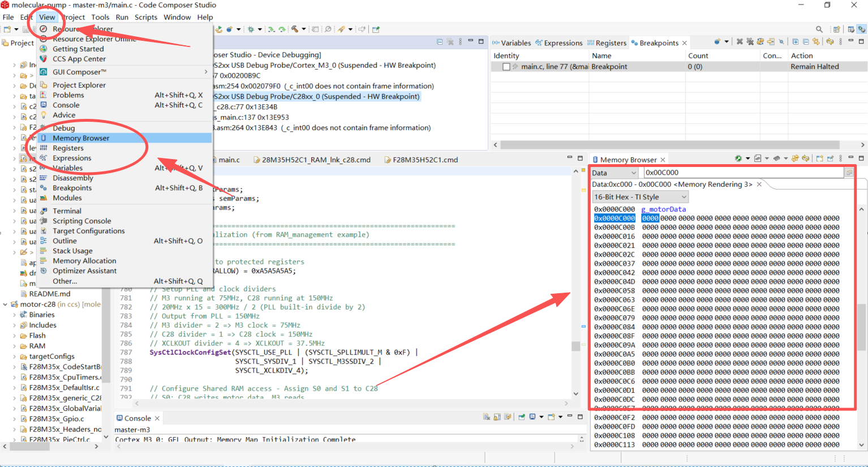Collapse the motor-c28 project tree node

[5, 305]
